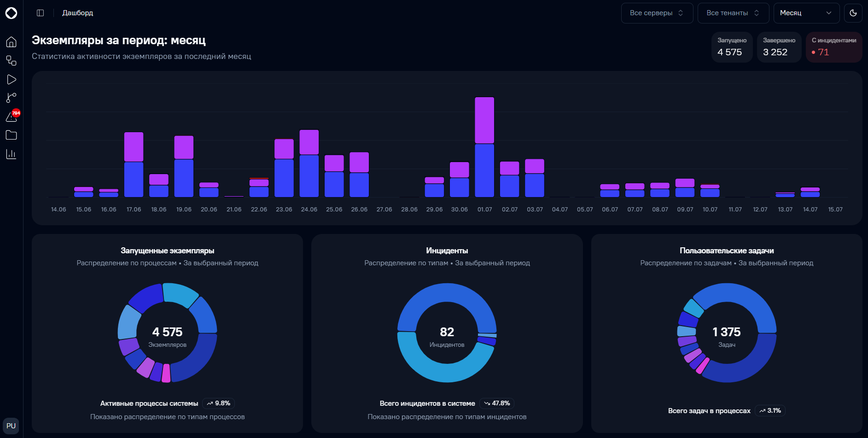Open the Home page from sidebar
This screenshot has height=438, width=868.
click(12, 42)
